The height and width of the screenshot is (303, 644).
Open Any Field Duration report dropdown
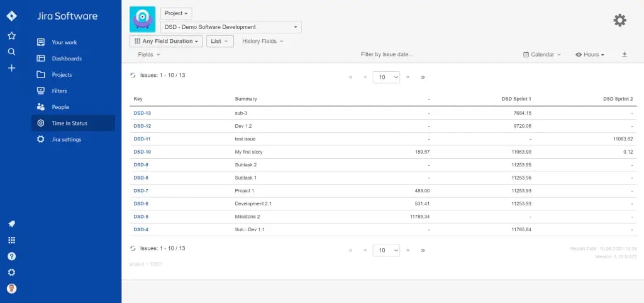(166, 41)
